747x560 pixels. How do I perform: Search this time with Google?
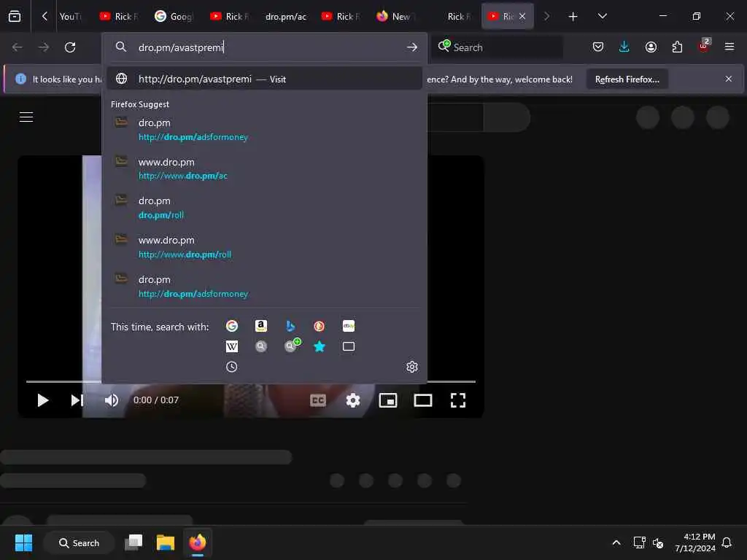231,326
